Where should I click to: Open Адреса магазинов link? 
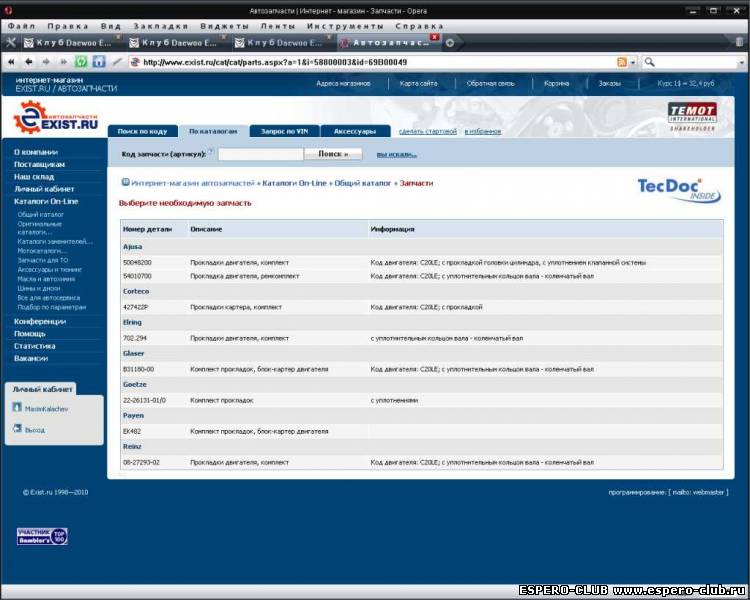pyautogui.click(x=343, y=83)
